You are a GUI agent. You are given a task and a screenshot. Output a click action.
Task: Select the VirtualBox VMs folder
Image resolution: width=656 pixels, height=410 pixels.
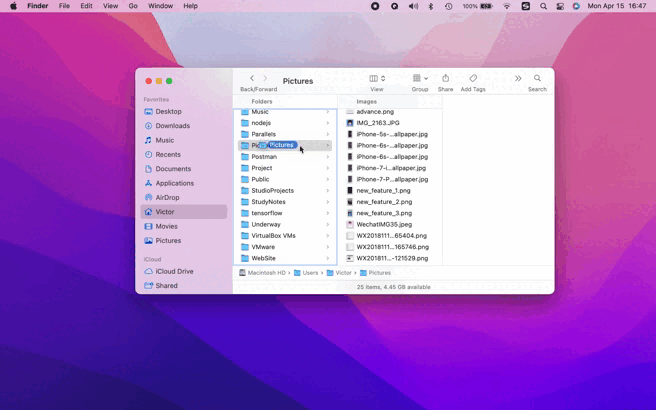285,236
